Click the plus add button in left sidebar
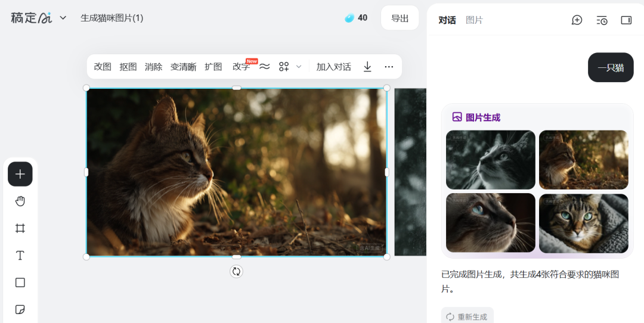 click(x=20, y=174)
